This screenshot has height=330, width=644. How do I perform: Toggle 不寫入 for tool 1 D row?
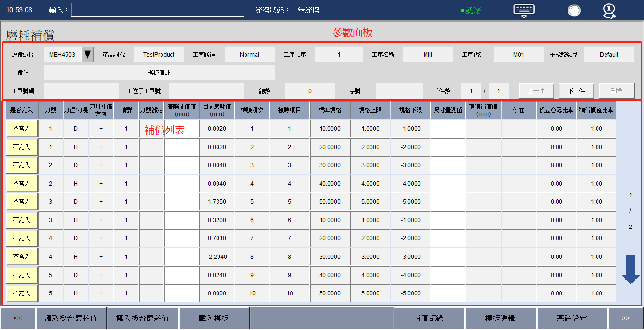click(x=21, y=129)
